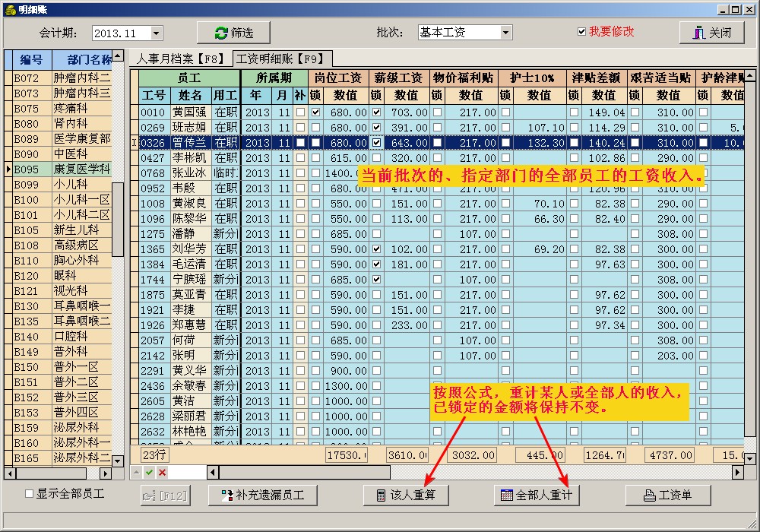Select the 工资明细账【F9】 tab
The width and height of the screenshot is (760, 532).
[x=281, y=59]
